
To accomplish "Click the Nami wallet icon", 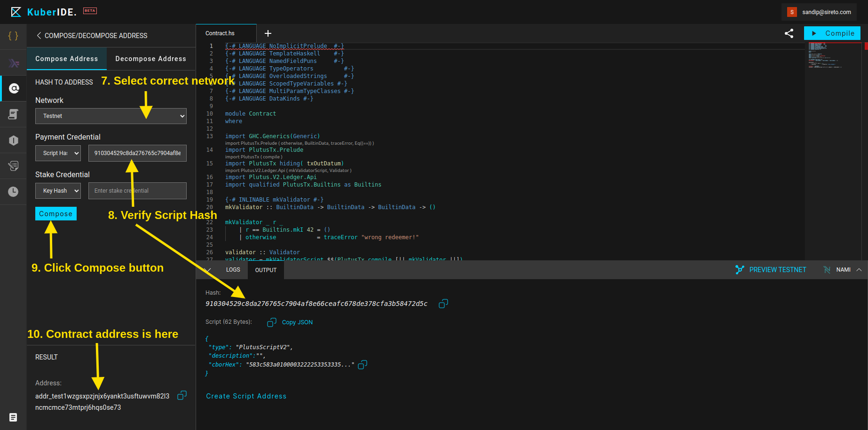I will (x=827, y=270).
